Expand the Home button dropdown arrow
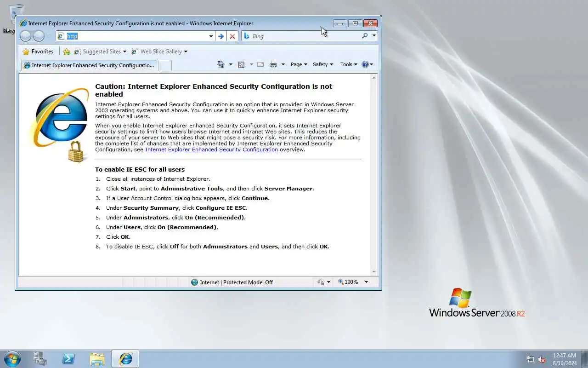588x368 pixels. pos(231,64)
